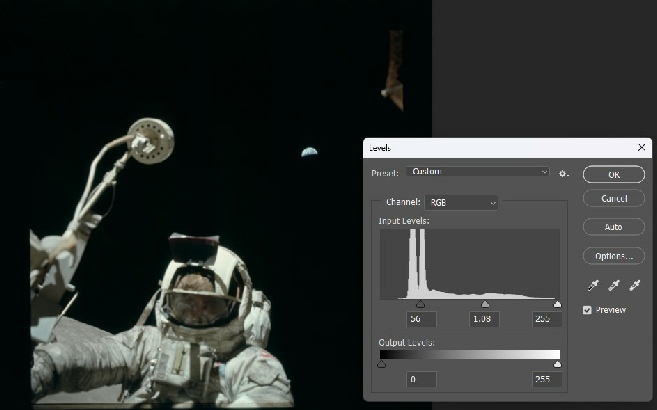Toggle the Preview checkbox
Screen dimensions: 657x410
coord(588,310)
